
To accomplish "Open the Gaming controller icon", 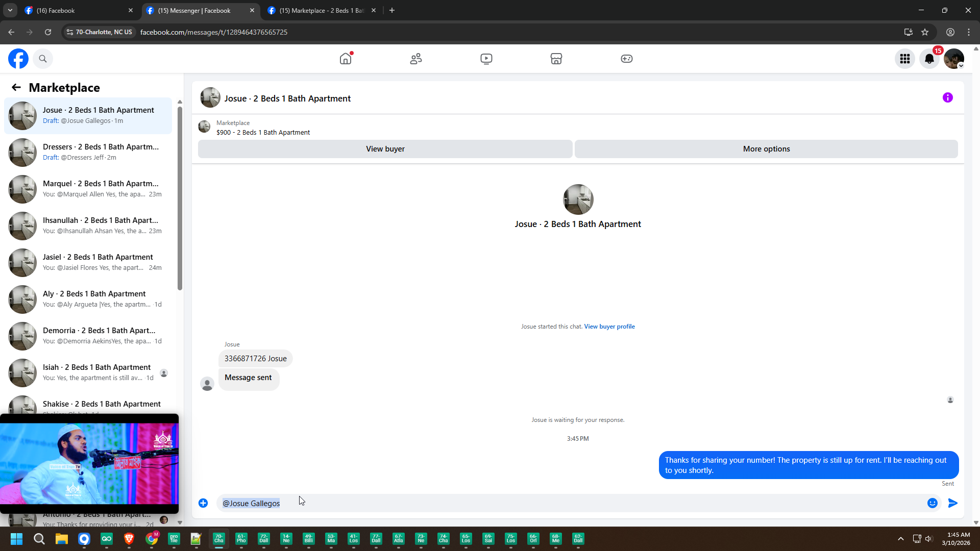I will (626, 59).
